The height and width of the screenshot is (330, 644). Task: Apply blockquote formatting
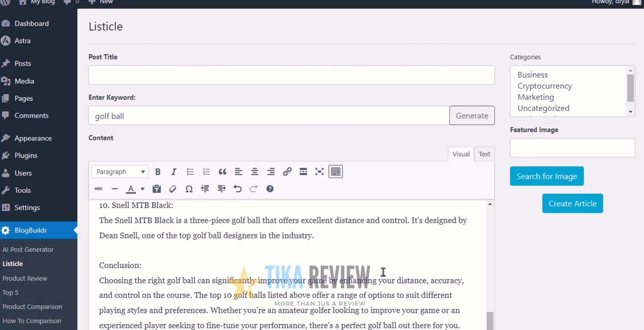pyautogui.click(x=222, y=172)
